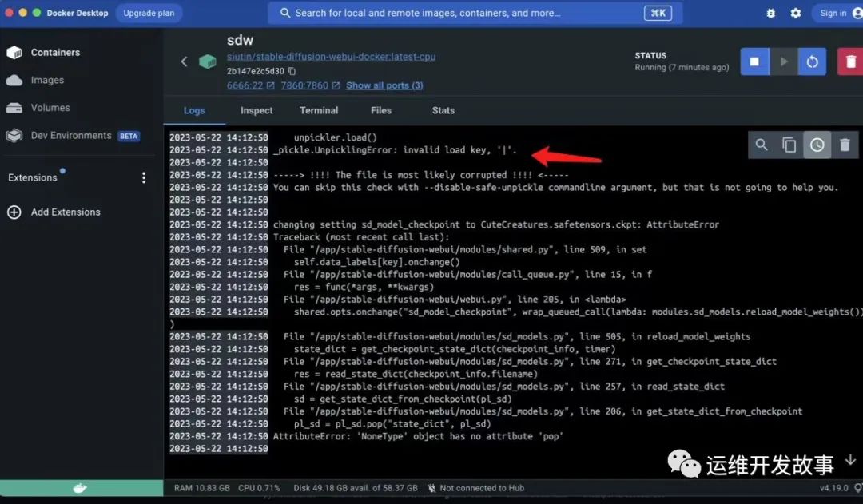Click the Upgrade plan button
Viewport: 863px width, 504px height.
pos(149,14)
